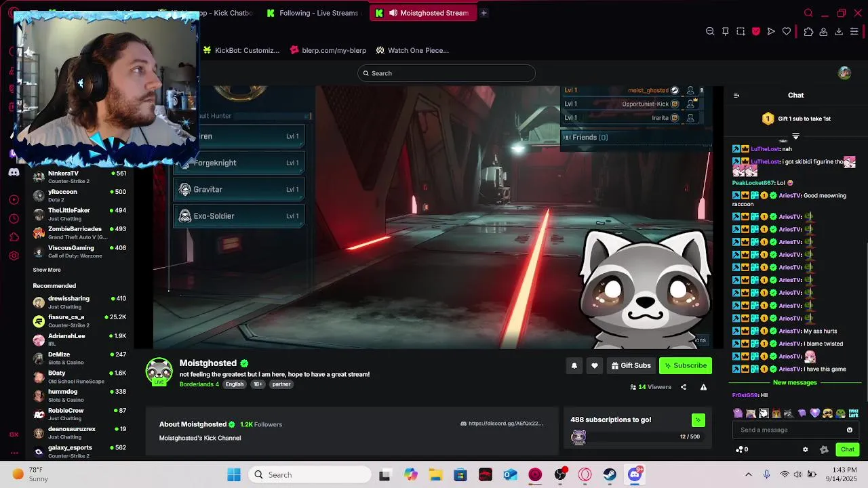Open the Discord icon in browser sidebar

(x=14, y=172)
